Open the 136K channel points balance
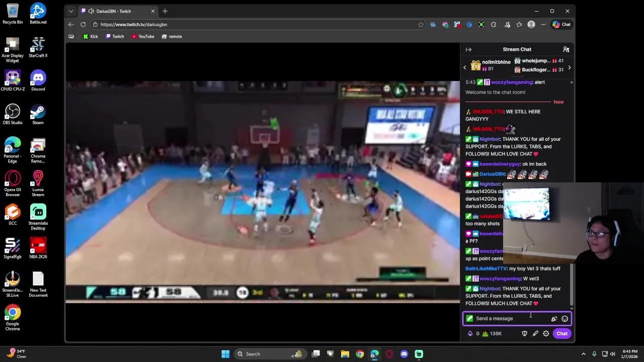644x362 pixels. pos(492,333)
